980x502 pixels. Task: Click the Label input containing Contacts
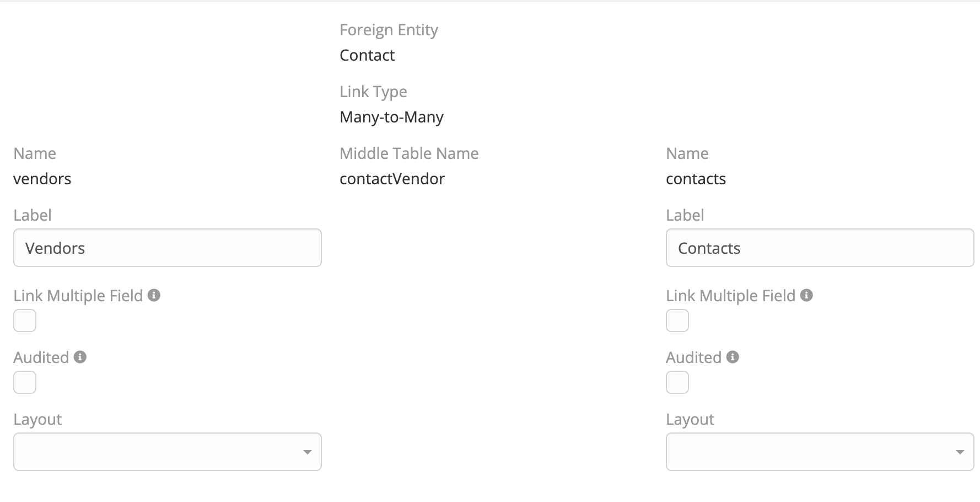(820, 248)
